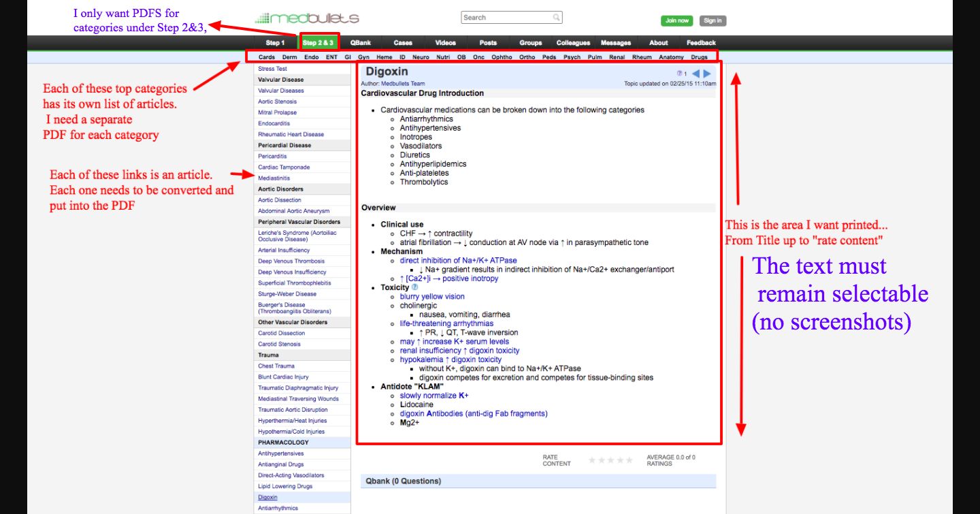Select the Onc category
This screenshot has width=980, height=514.
479,57
